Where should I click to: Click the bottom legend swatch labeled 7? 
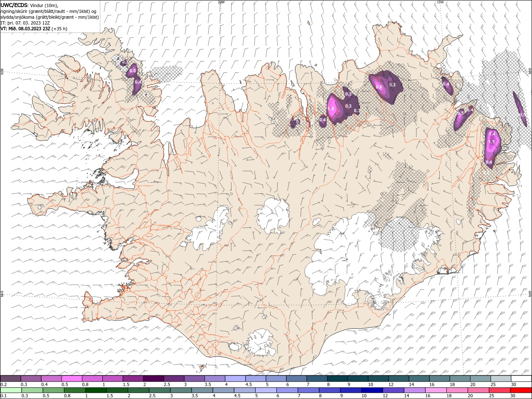308,390
